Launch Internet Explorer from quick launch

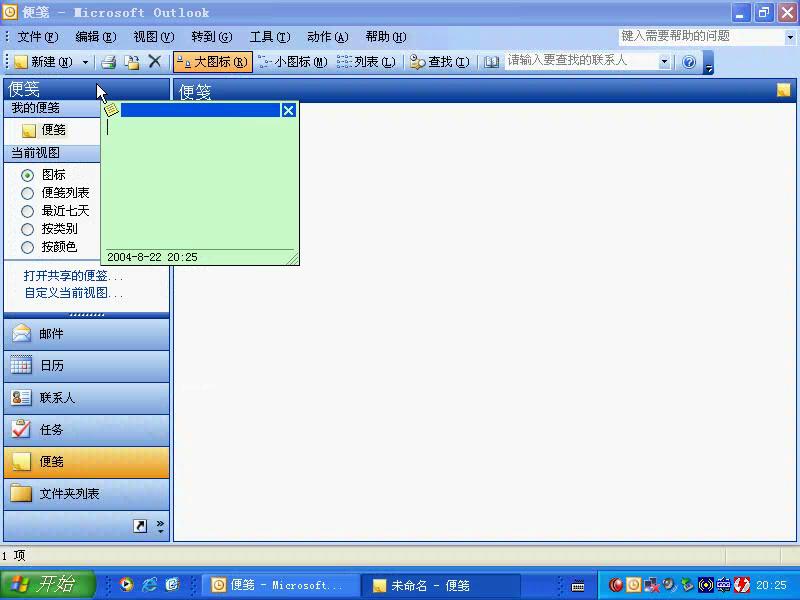point(150,585)
